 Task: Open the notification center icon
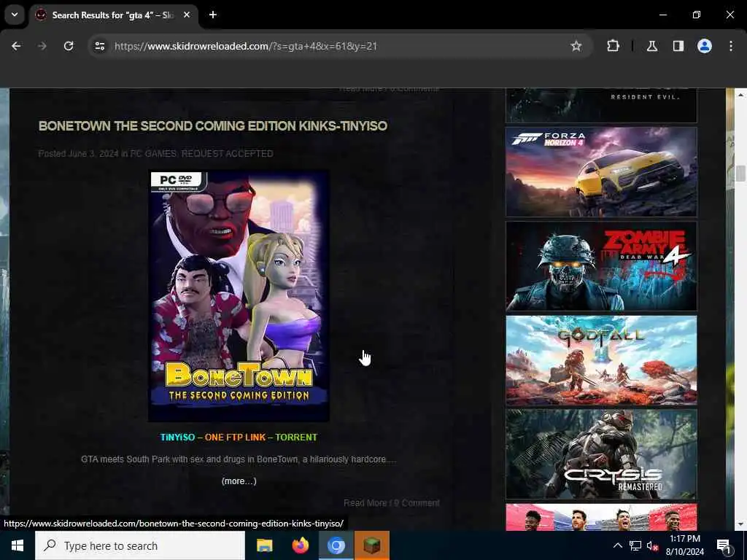click(724, 545)
